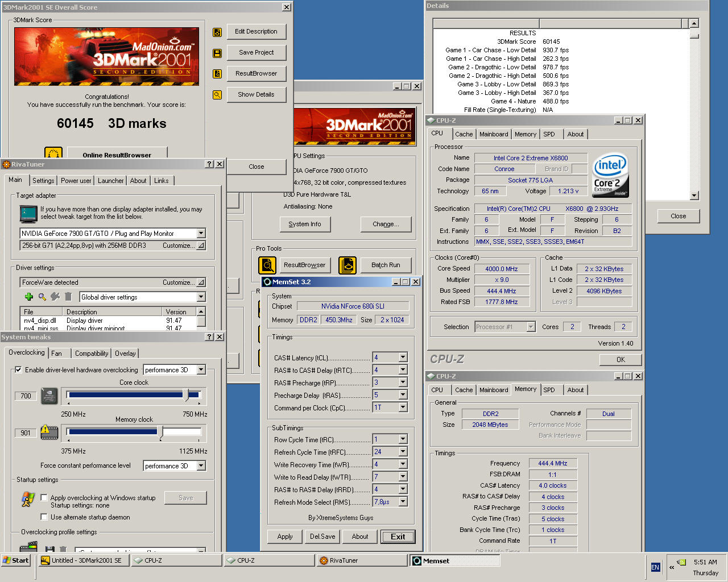Click the magnifier icon in RivaTuner Driver settings

pos(42,297)
